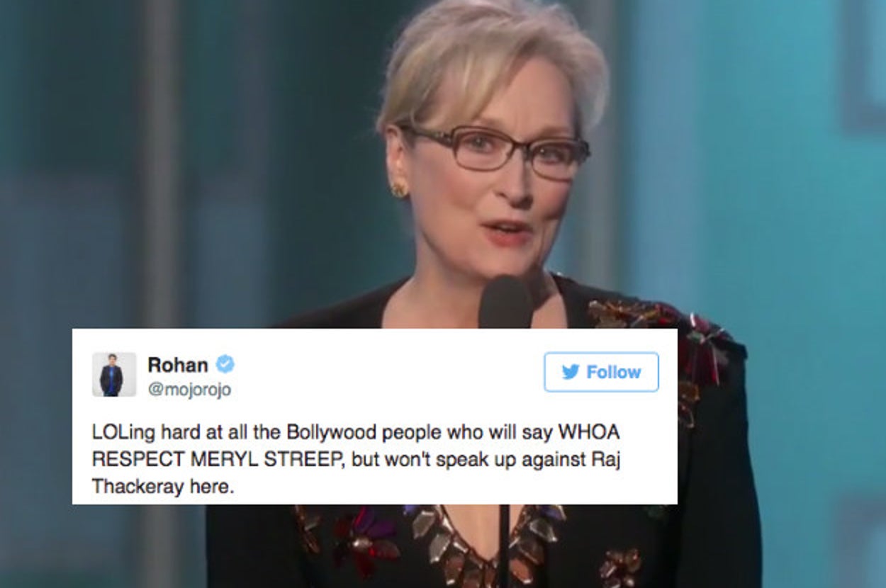The height and width of the screenshot is (588, 886).
Task: Open the Rohan display name link
Action: pyautogui.click(x=177, y=365)
